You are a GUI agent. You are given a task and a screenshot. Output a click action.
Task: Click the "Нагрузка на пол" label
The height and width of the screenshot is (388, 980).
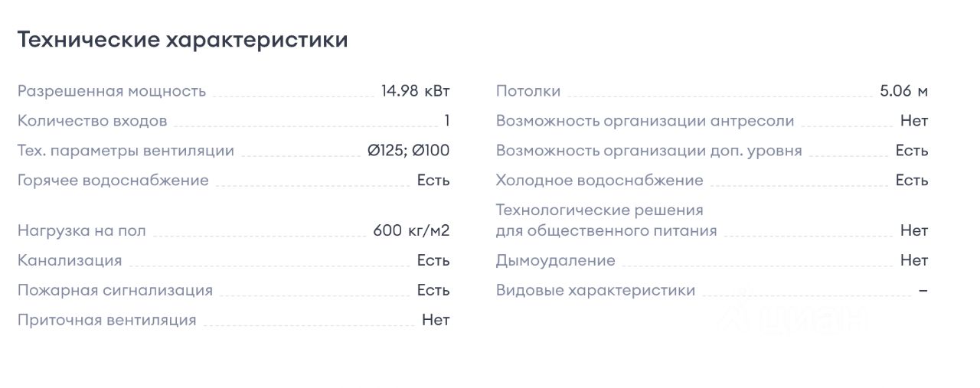point(81,230)
